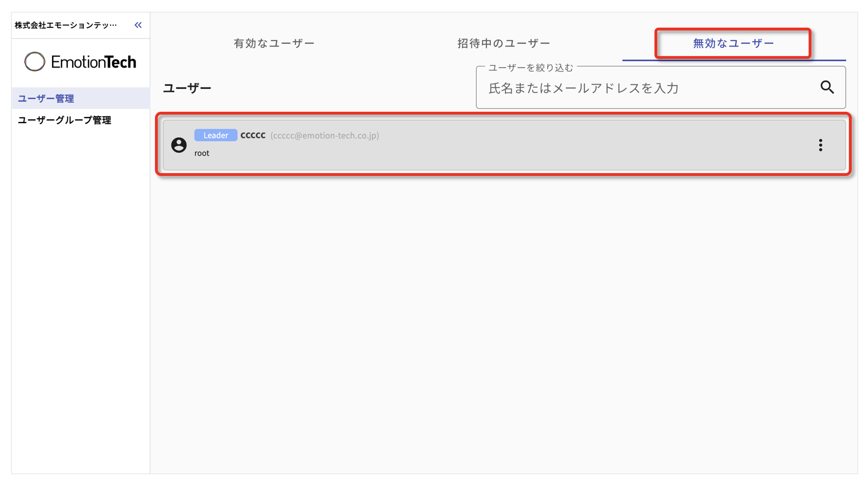Click the ユーザーを絞り込む field label
Screen dimensions: 868x486
pyautogui.click(x=530, y=68)
